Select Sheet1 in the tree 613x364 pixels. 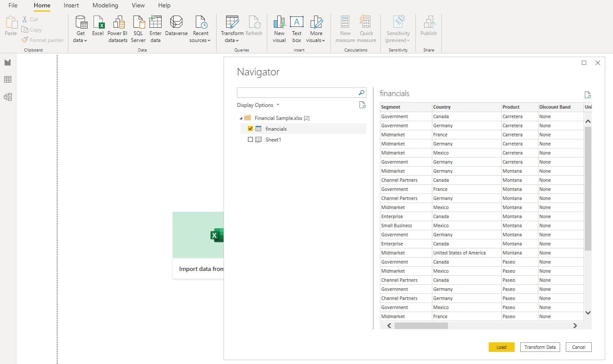[273, 139]
